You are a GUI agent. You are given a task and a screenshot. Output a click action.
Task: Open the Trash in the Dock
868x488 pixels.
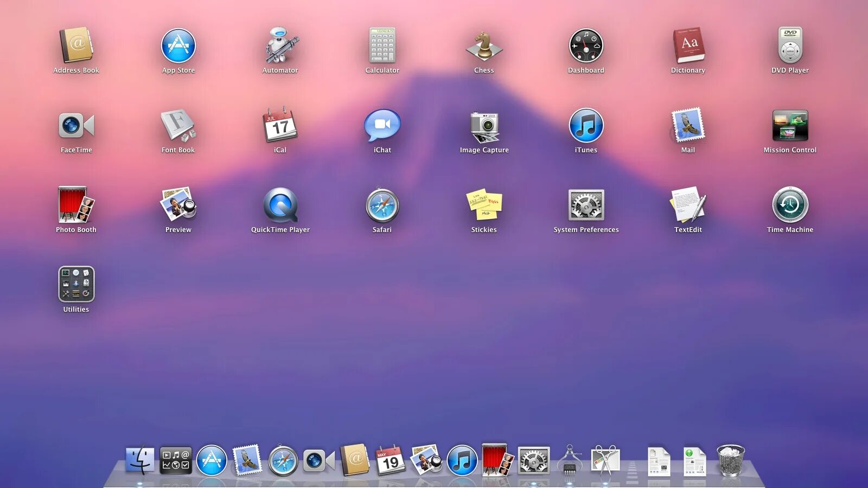[731, 460]
